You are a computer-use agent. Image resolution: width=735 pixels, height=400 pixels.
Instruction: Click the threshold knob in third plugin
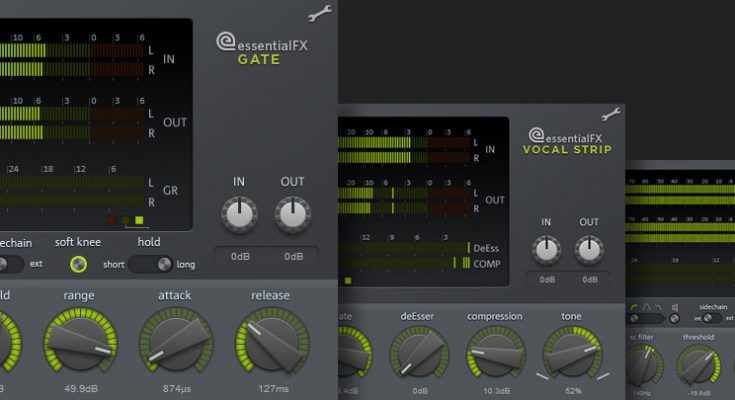click(x=698, y=366)
